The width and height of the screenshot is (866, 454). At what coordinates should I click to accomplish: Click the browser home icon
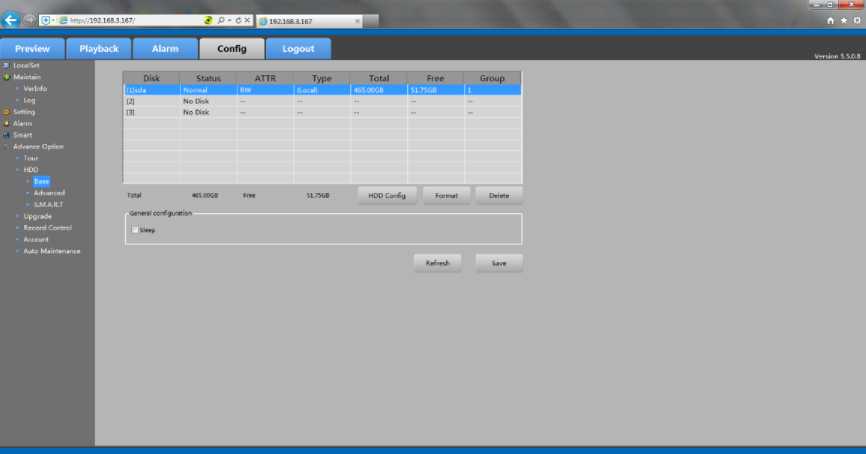click(x=831, y=20)
